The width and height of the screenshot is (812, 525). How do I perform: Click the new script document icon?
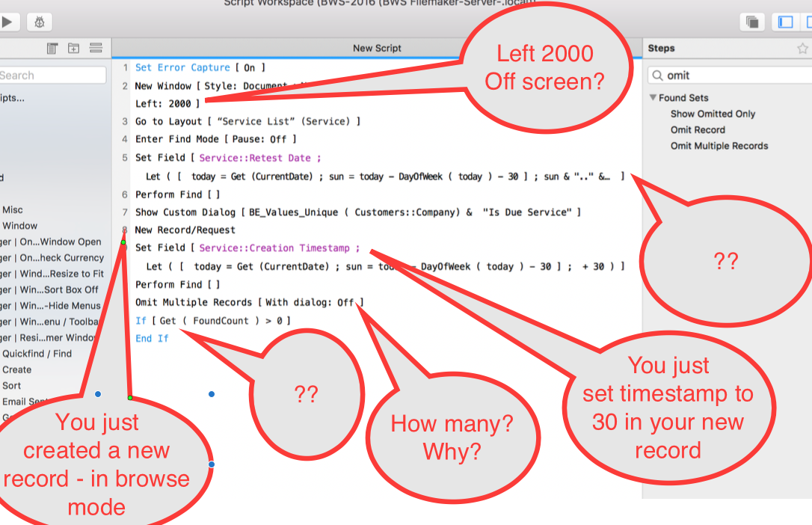click(x=52, y=48)
